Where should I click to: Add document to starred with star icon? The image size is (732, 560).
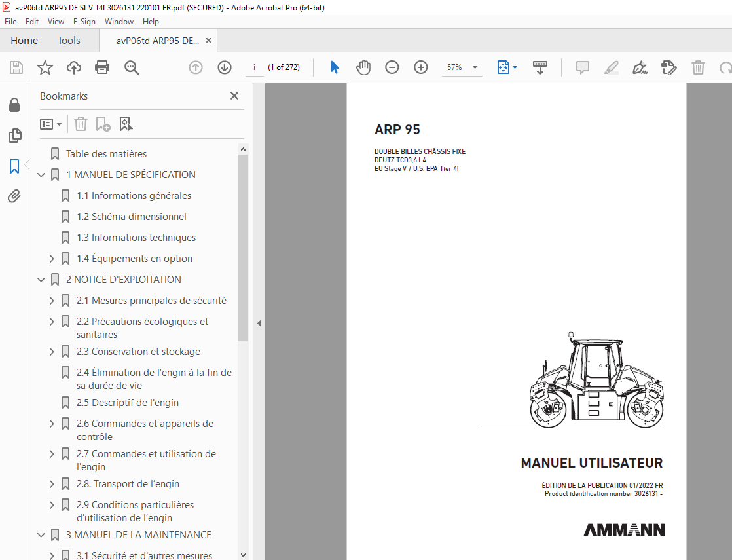(x=45, y=67)
